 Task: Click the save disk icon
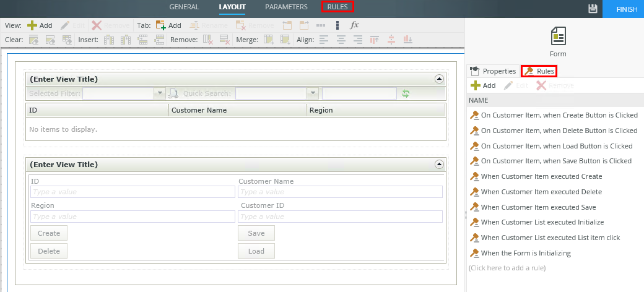[x=593, y=9]
